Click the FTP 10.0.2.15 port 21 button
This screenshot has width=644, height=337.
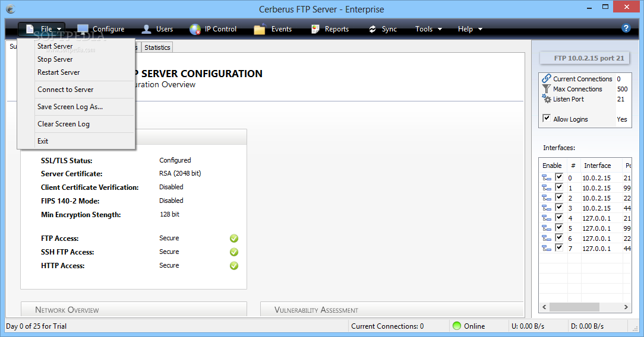(x=585, y=58)
